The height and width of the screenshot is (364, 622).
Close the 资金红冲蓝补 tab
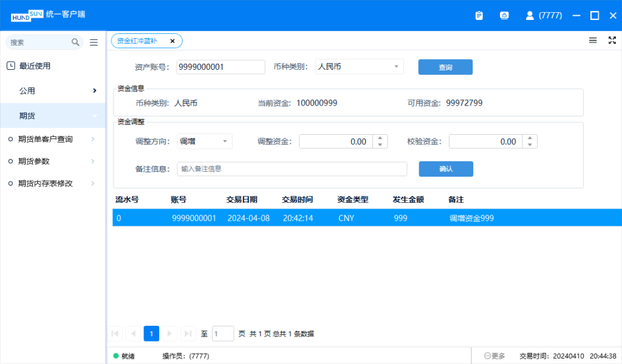click(173, 41)
